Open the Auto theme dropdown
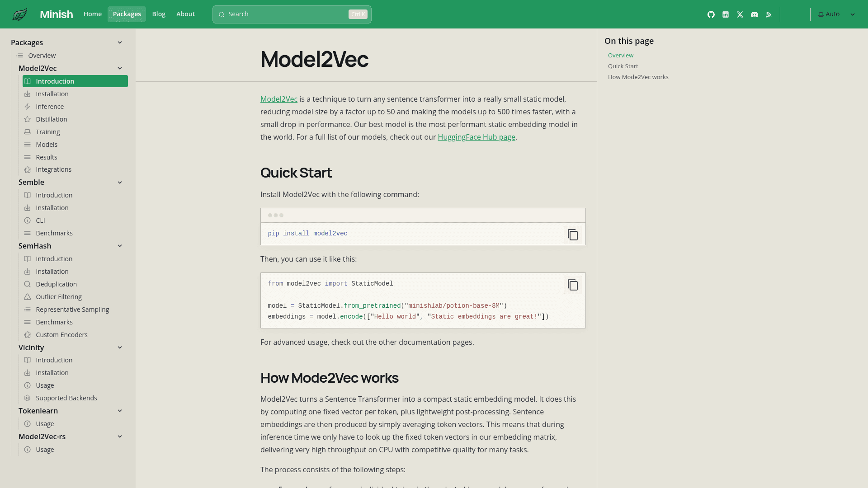The width and height of the screenshot is (868, 488). 836,14
